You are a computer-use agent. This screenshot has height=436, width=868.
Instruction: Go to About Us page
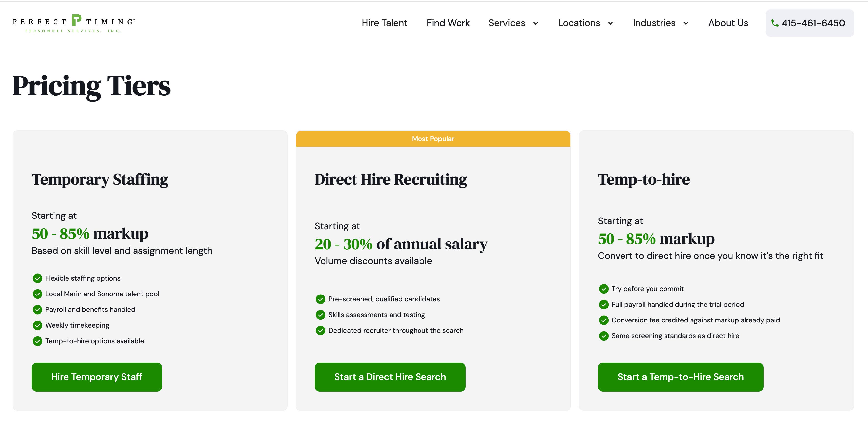728,23
